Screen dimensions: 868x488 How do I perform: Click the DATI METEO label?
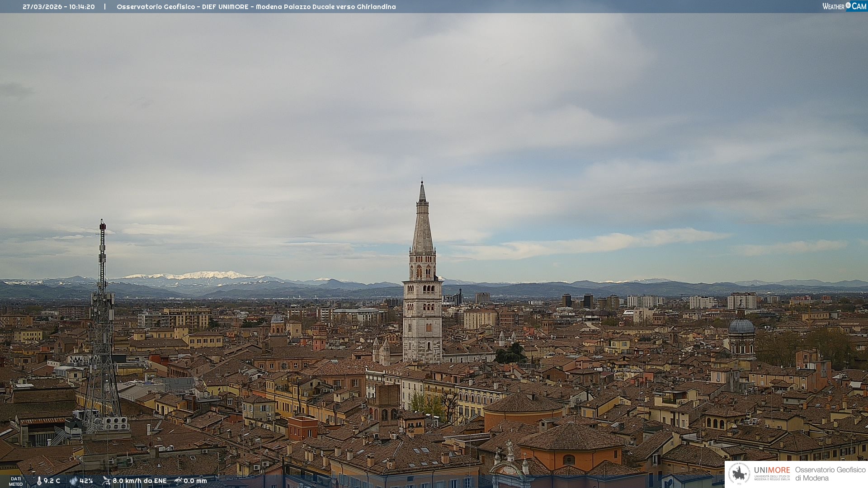pyautogui.click(x=16, y=481)
